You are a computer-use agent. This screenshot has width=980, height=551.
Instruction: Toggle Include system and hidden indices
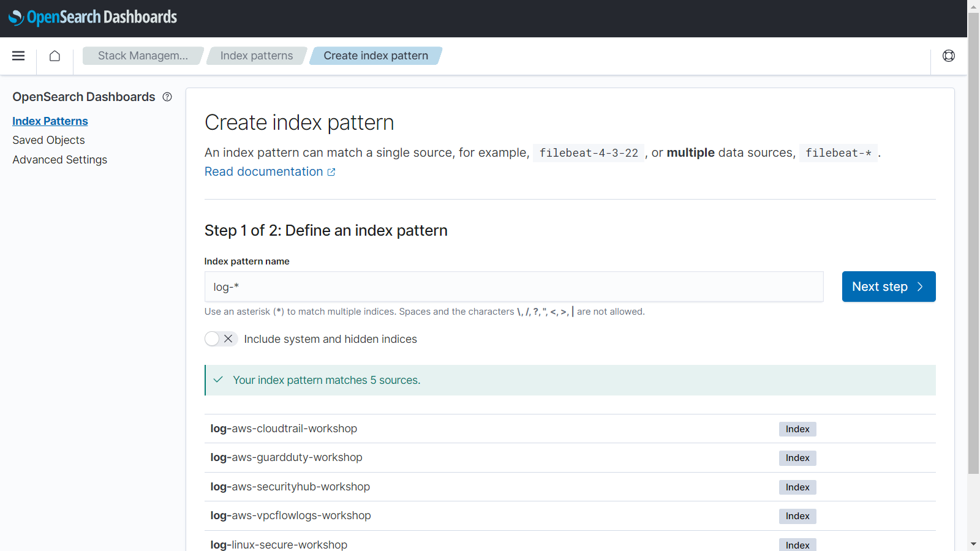pos(221,339)
